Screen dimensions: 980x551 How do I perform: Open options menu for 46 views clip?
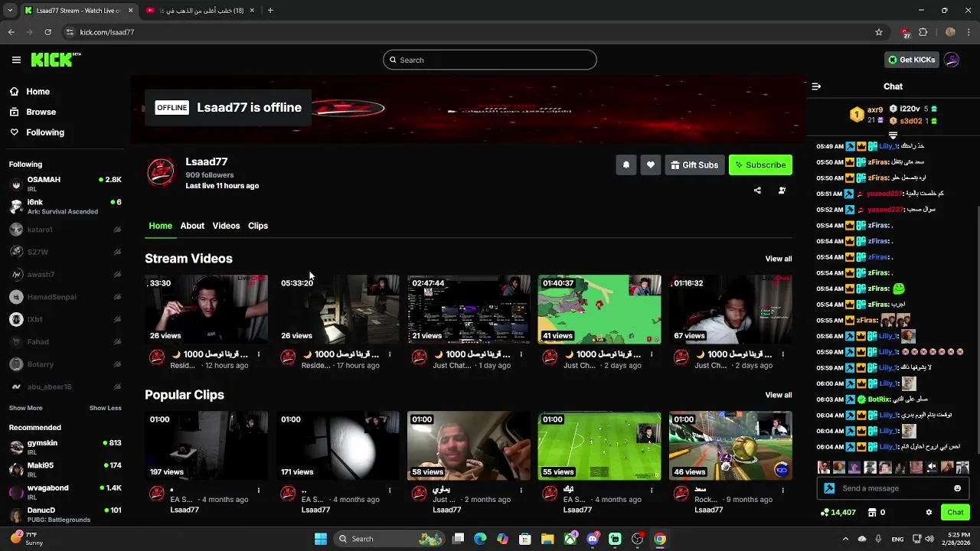[782, 490]
